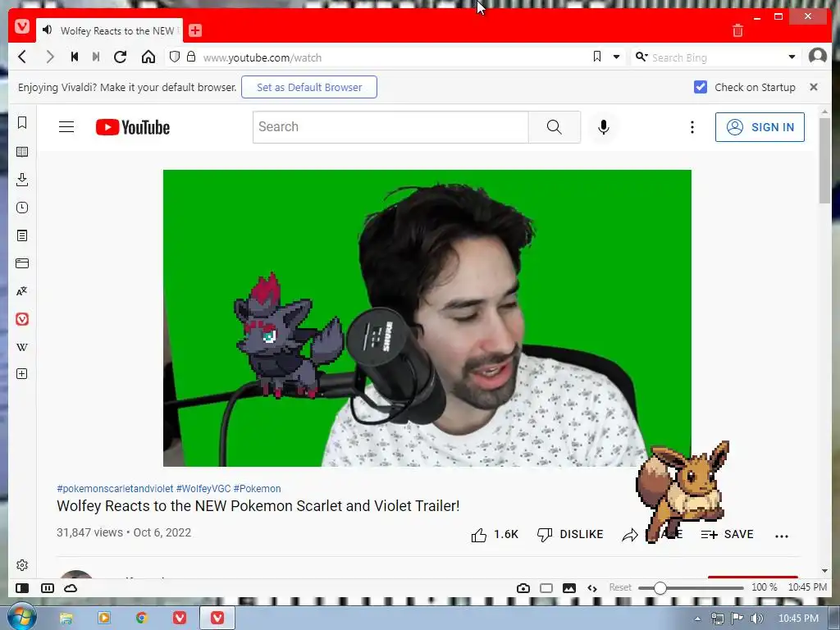Open the Vivaldi web panel
This screenshot has width=840, height=630.
pyautogui.click(x=22, y=319)
